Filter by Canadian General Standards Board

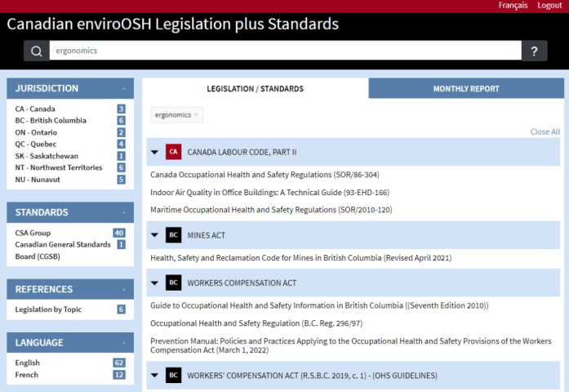(x=63, y=251)
